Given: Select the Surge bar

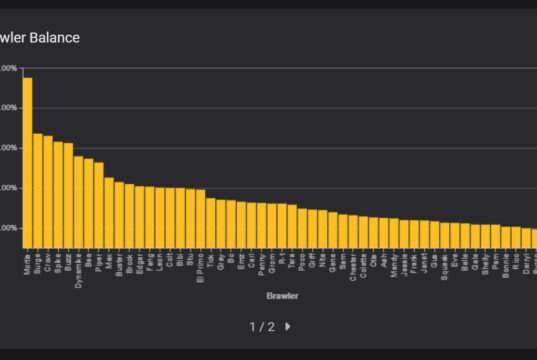Looking at the screenshot, I should pos(38,191).
